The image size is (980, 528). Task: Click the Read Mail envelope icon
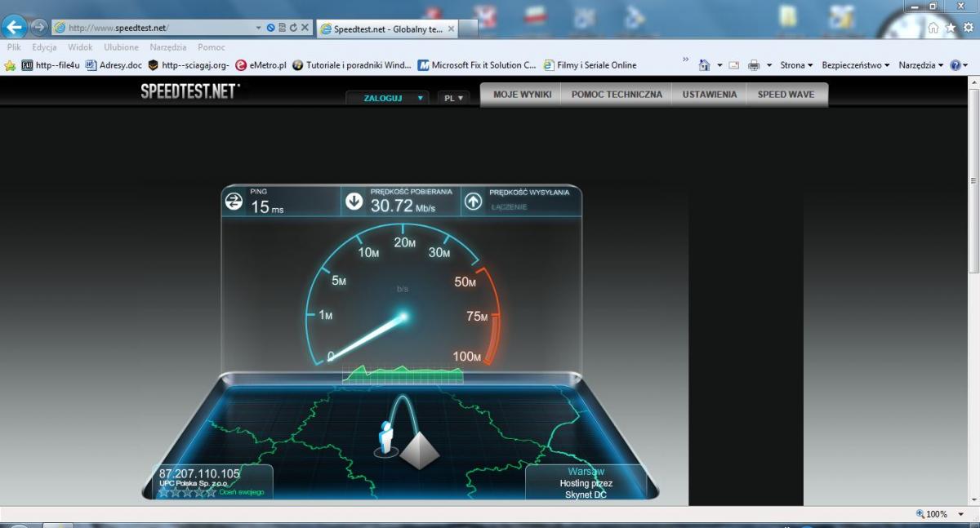point(734,65)
